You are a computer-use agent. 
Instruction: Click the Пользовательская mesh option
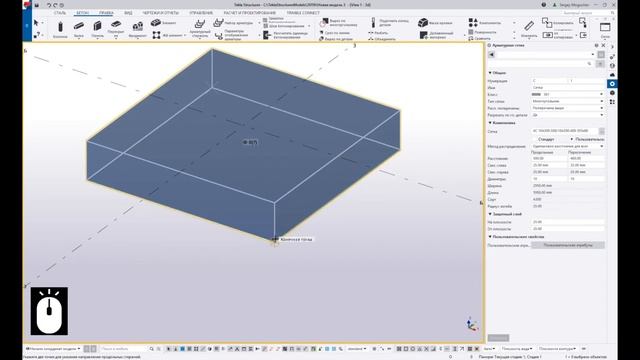click(x=587, y=139)
